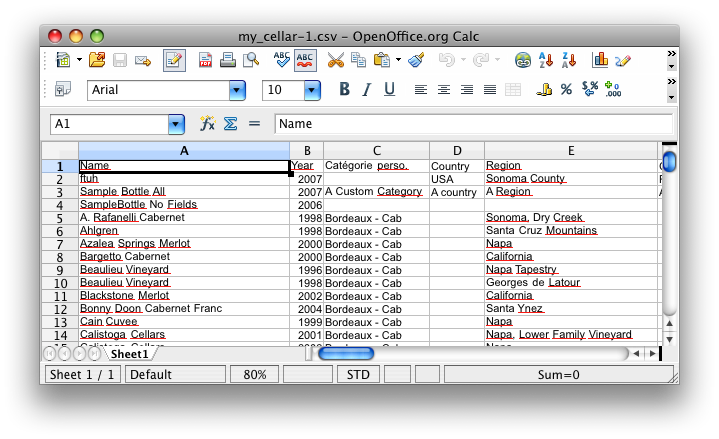
Task: Open the Paste options dropdown arrow
Action: (398, 60)
